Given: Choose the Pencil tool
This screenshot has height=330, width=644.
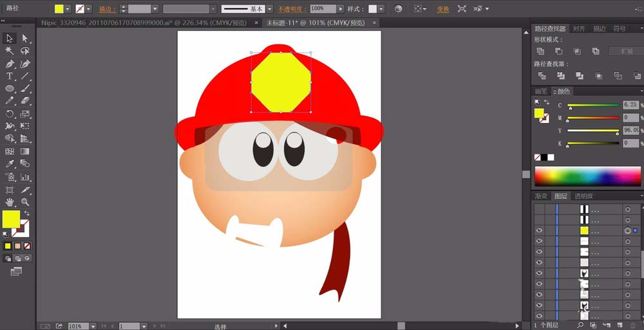Looking at the screenshot, I should tap(10, 101).
